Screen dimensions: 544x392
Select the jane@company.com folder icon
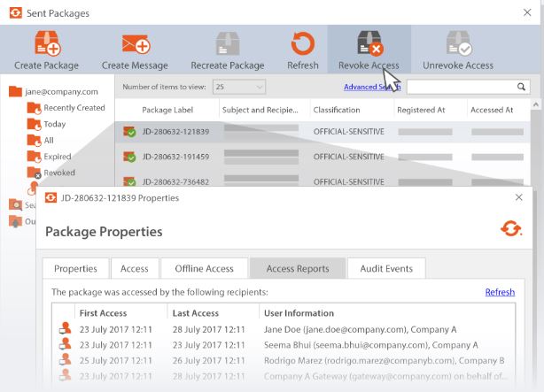[x=15, y=91]
